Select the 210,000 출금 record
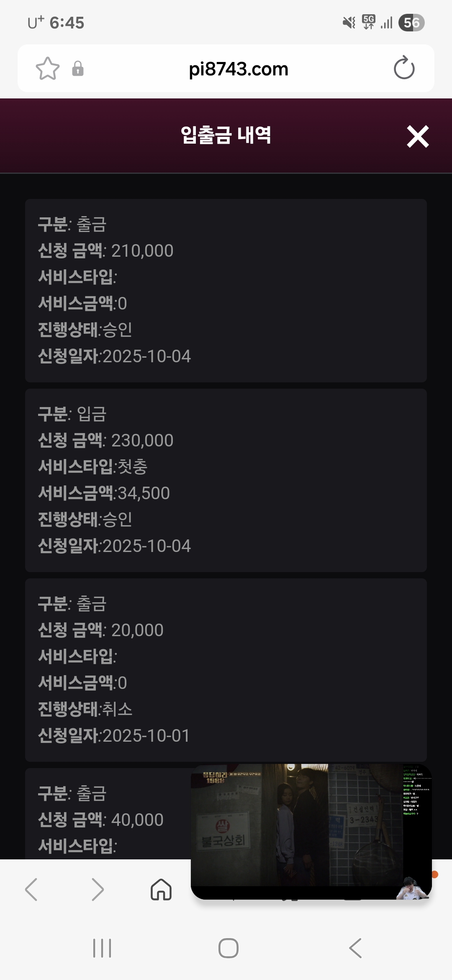This screenshot has width=452, height=980. (x=226, y=290)
